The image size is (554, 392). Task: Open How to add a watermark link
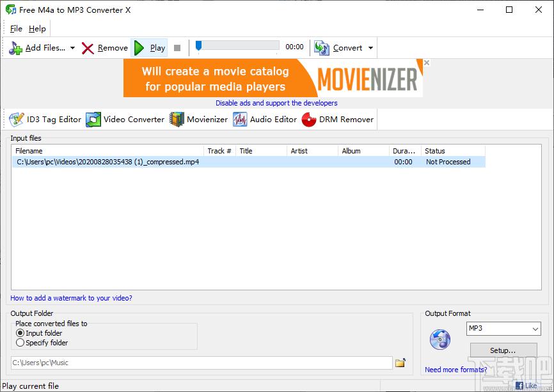(x=71, y=298)
